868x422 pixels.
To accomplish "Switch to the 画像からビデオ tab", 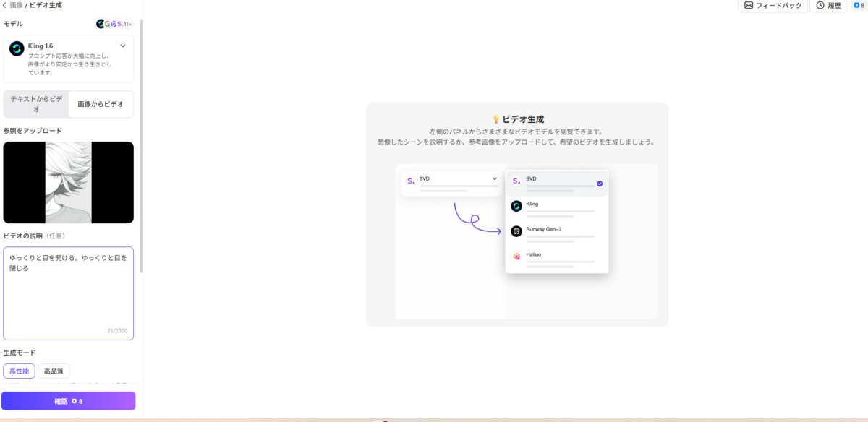I will (101, 104).
